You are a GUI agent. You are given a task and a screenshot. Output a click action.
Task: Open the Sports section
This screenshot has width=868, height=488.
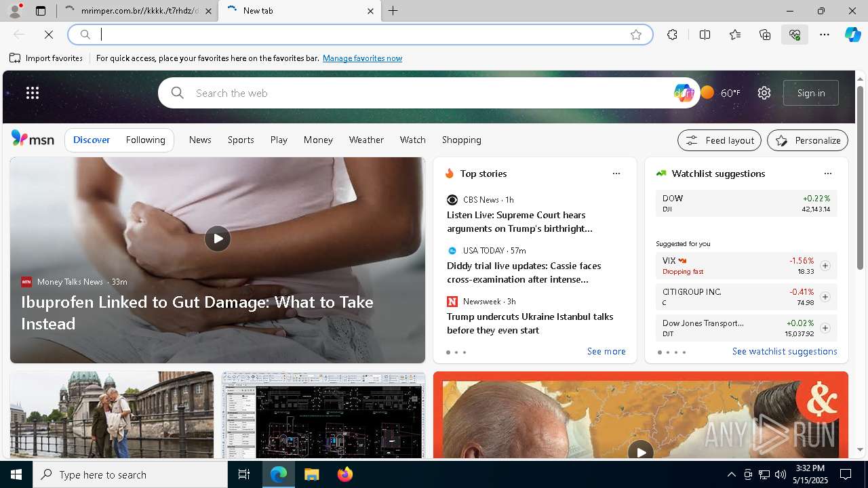241,140
